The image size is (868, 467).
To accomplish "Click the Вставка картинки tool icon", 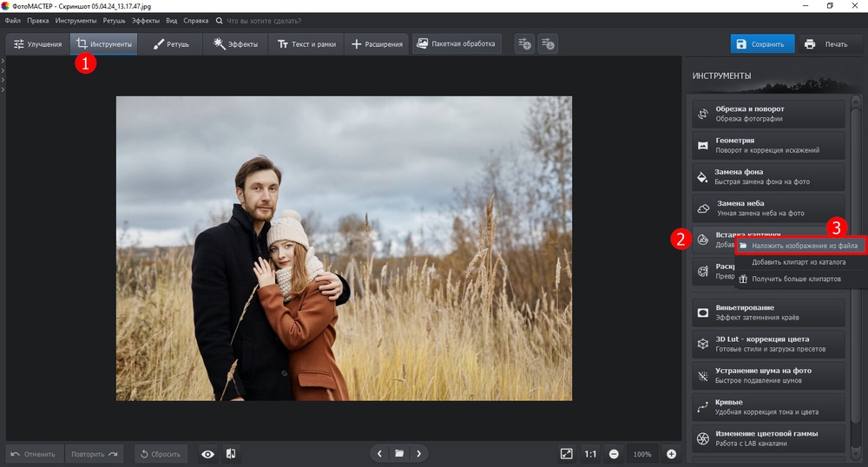I will point(703,240).
